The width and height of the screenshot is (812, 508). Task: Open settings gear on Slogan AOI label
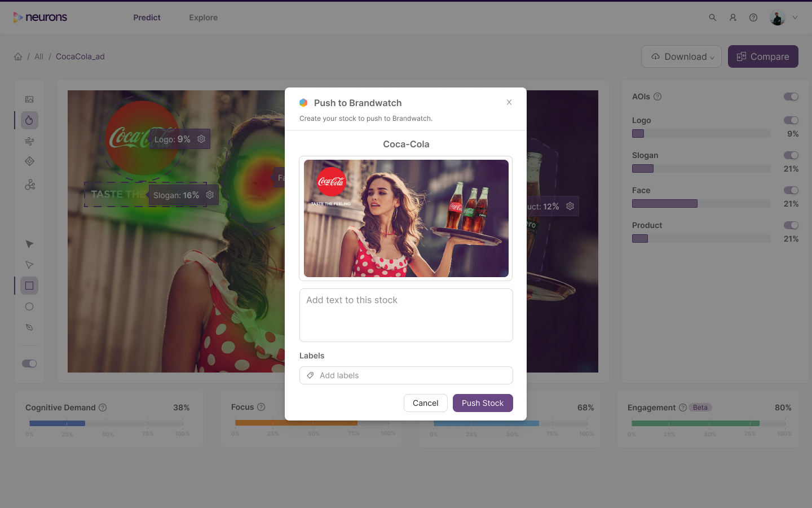click(x=210, y=195)
